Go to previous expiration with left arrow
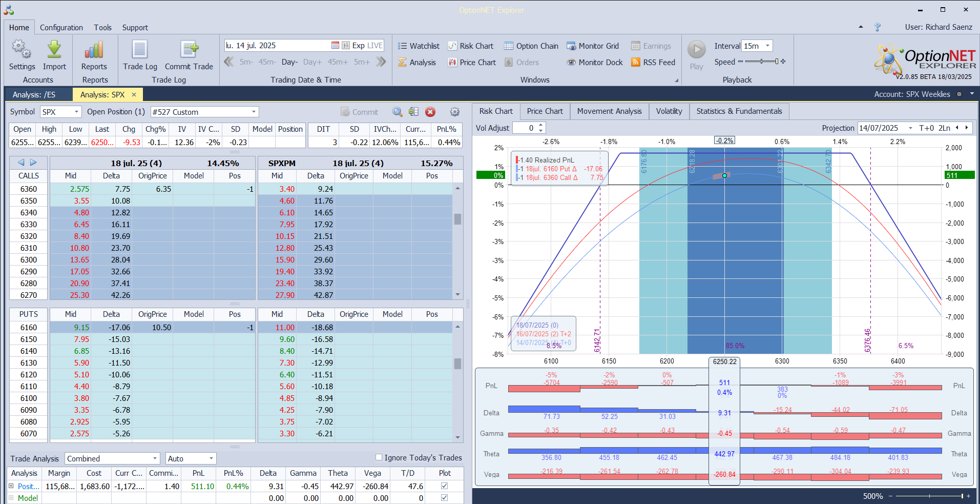This screenshot has width=980, height=504. (21, 163)
